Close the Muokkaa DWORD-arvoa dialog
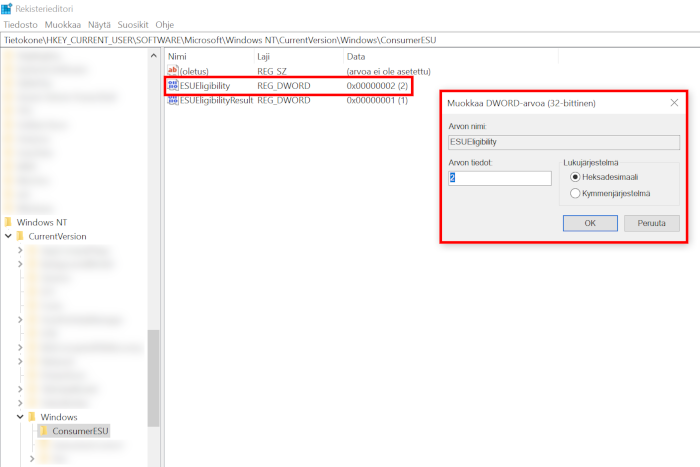The width and height of the screenshot is (700, 467). (674, 103)
